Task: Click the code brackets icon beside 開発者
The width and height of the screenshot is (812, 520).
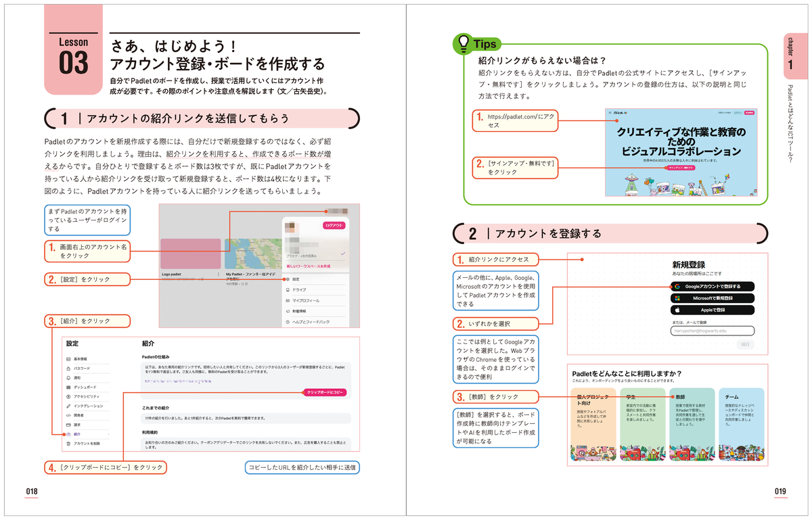Action: pos(68,415)
